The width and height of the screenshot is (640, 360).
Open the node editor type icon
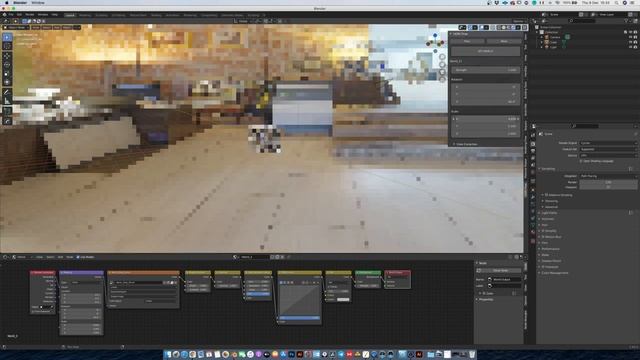pyautogui.click(x=5, y=257)
